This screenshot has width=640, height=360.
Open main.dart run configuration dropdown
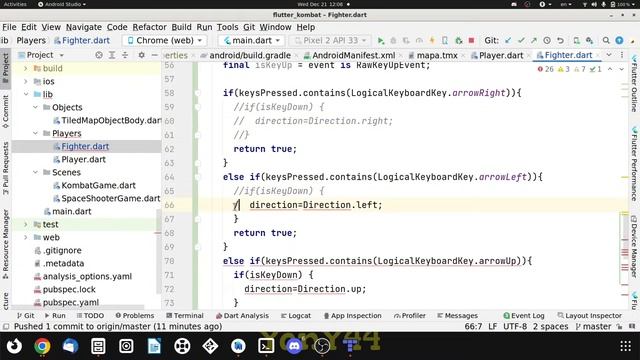(x=252, y=40)
